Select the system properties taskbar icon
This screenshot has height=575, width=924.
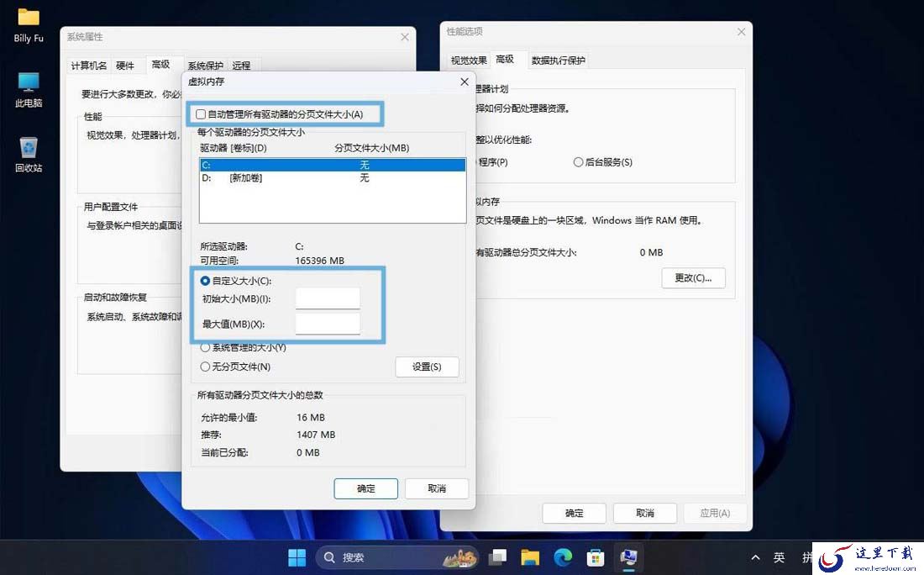(628, 557)
